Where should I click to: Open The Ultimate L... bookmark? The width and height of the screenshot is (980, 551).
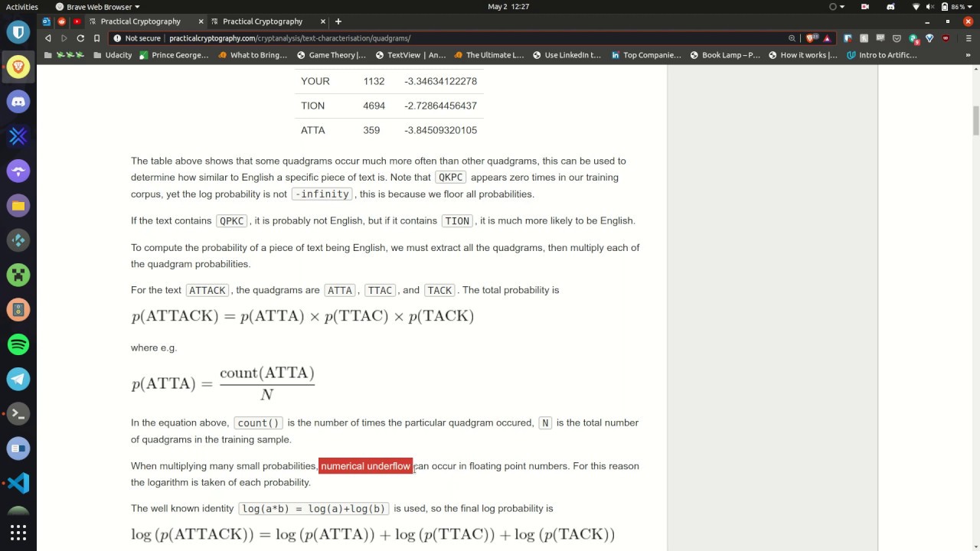tap(488, 55)
